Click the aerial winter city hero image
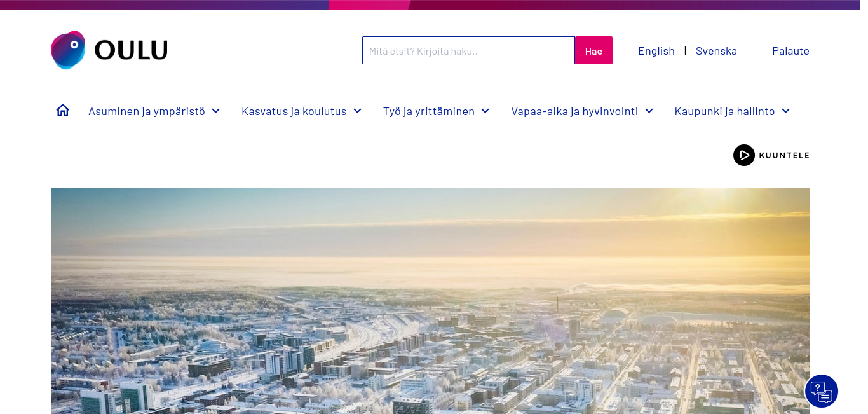Viewport: 868px width, 414px height. click(430, 301)
